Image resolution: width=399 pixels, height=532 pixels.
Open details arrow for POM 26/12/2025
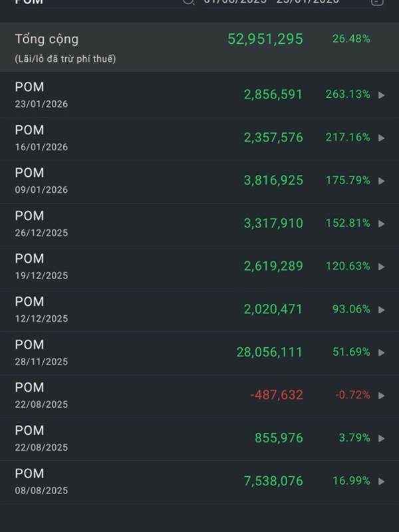coord(382,223)
